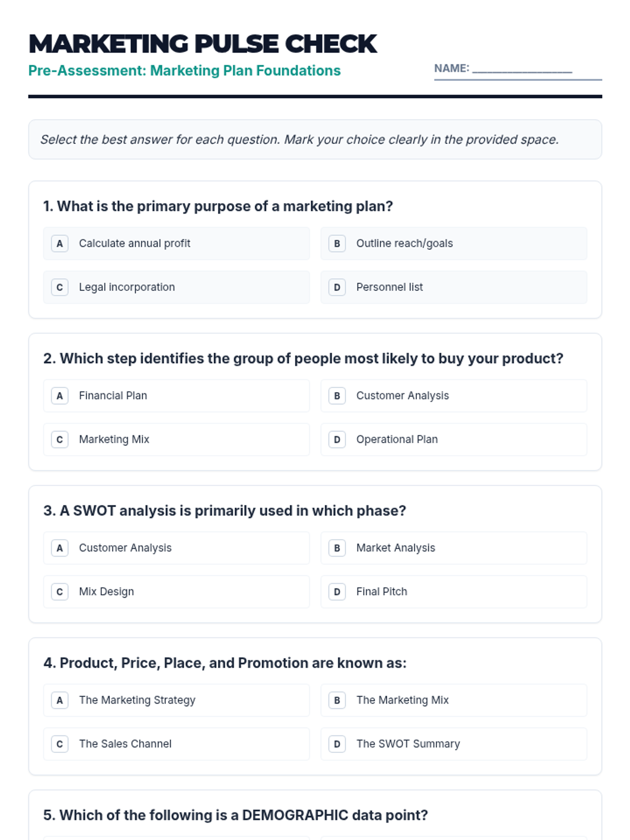This screenshot has width=630, height=840.
Task: Select 'The Marketing Mix' answer B
Action: [454, 700]
